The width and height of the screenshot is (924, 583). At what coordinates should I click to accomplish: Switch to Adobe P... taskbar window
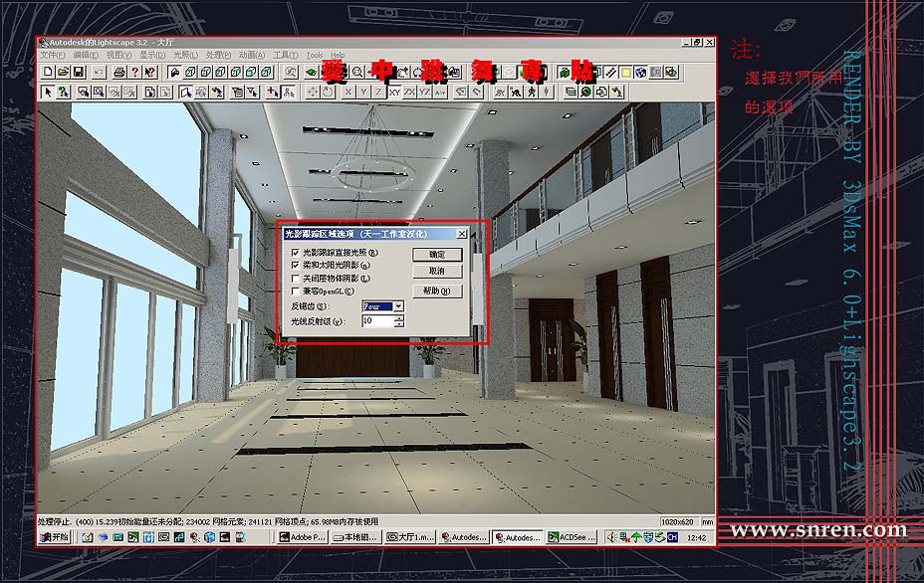[302, 537]
